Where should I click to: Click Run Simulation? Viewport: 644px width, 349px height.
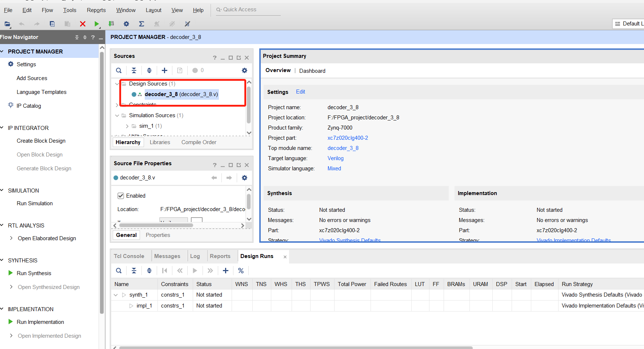35,203
